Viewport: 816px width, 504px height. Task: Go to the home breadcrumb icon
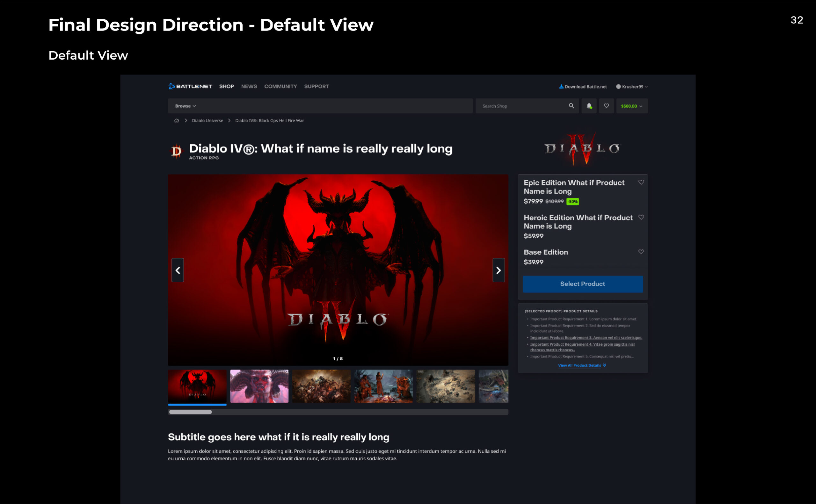coord(176,120)
